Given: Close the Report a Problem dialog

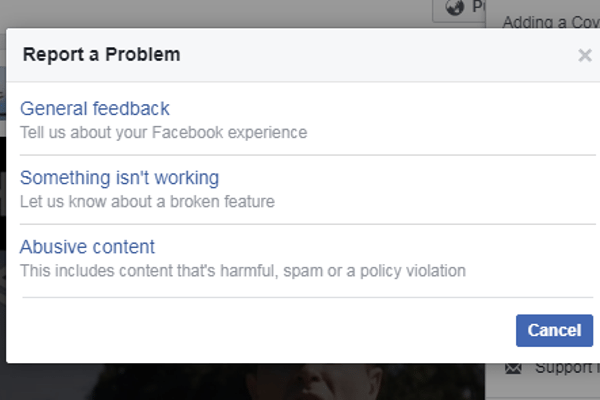Looking at the screenshot, I should pos(585,56).
